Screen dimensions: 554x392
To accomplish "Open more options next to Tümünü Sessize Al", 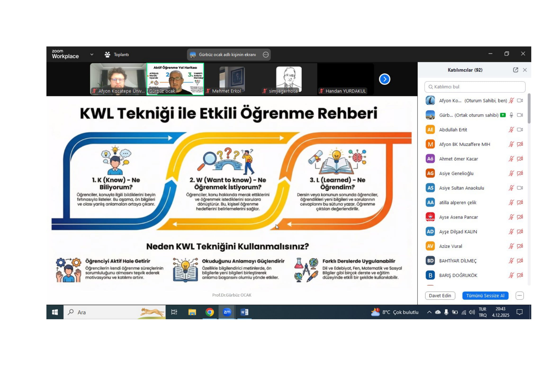I will (519, 296).
